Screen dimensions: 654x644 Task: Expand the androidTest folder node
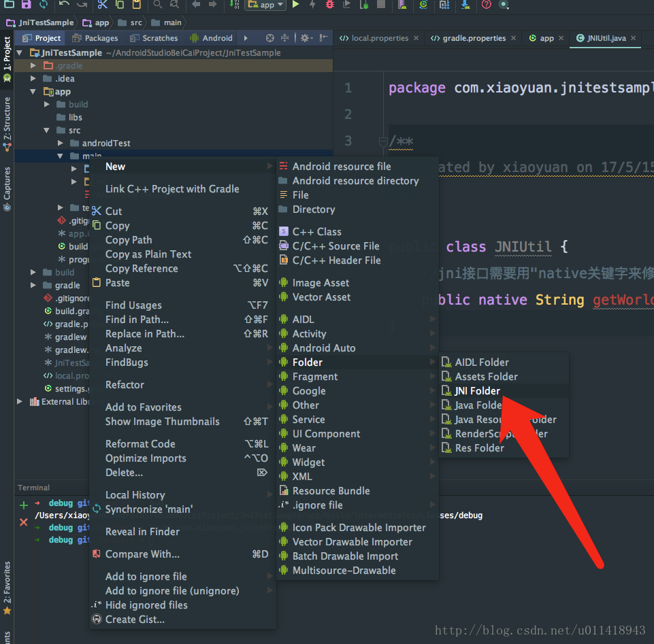(x=60, y=143)
